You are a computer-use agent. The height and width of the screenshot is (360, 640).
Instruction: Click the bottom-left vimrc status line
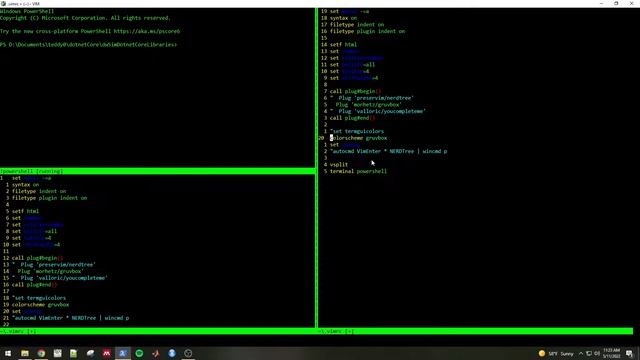pyautogui.click(x=157, y=331)
